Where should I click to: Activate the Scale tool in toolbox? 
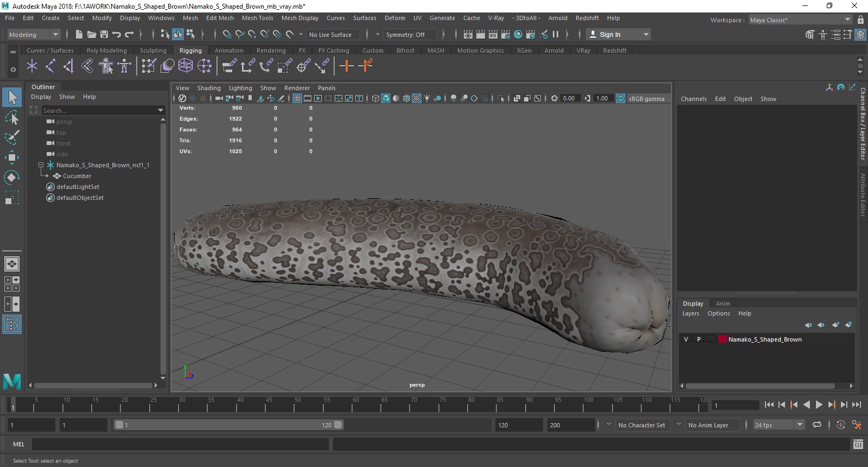tap(12, 198)
